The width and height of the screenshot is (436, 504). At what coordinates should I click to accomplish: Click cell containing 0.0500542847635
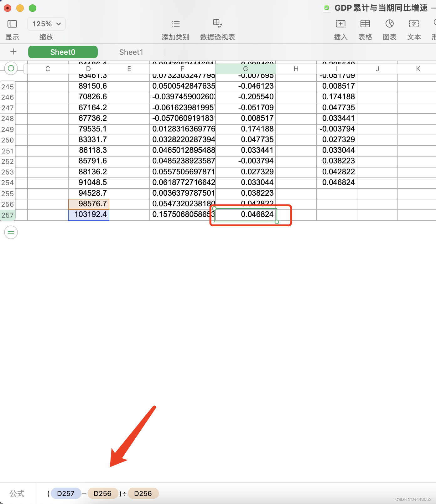(183, 86)
